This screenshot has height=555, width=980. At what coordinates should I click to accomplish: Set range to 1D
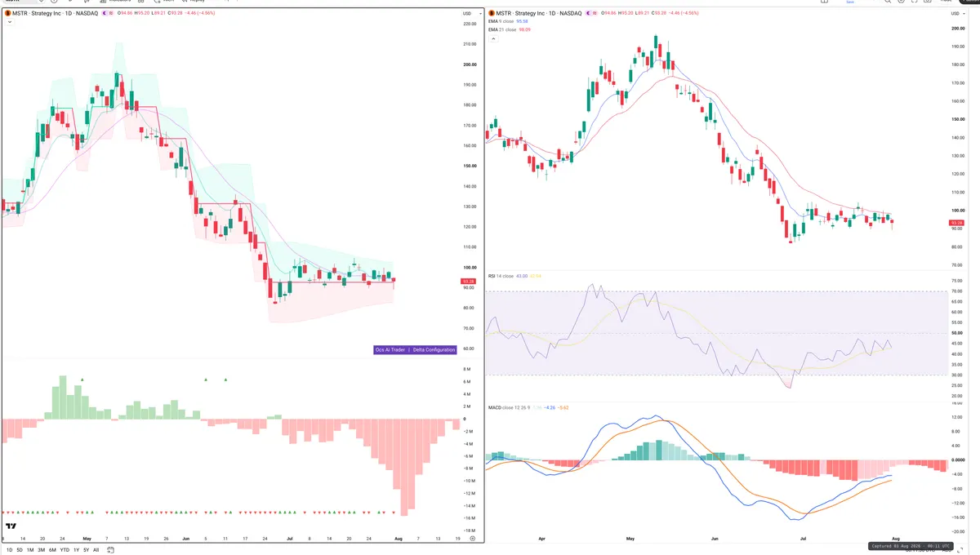tap(9, 550)
